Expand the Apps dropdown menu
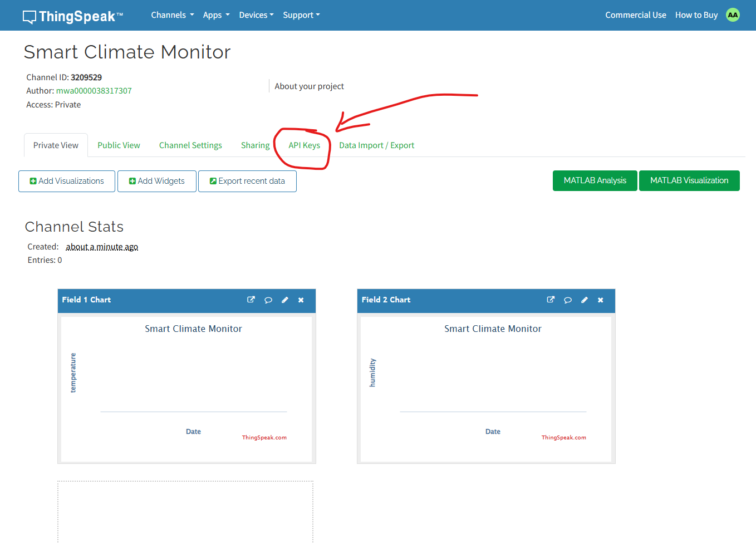Image resolution: width=756 pixels, height=543 pixels. tap(216, 15)
